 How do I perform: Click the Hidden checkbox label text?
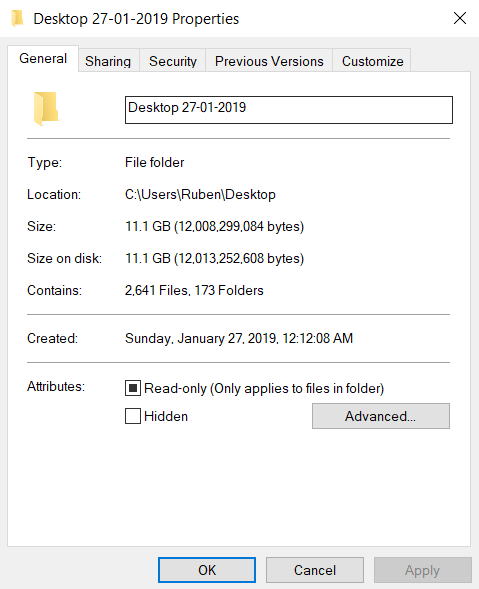point(166,416)
